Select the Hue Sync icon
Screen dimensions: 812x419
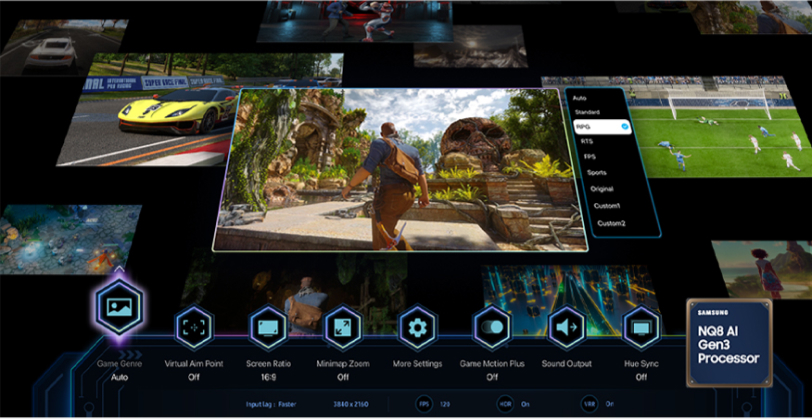[x=641, y=327]
